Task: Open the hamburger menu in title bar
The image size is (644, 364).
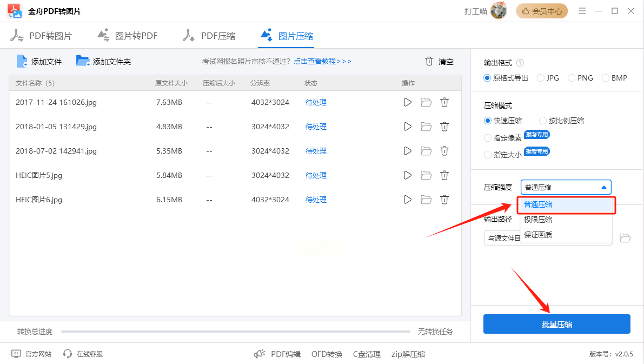Action: (x=582, y=11)
